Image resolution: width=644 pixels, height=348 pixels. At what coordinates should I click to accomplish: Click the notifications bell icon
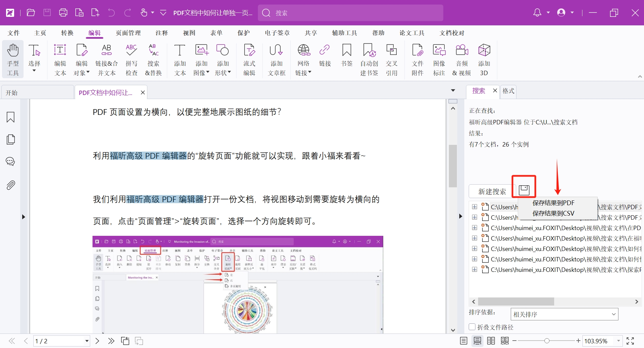pyautogui.click(x=537, y=13)
